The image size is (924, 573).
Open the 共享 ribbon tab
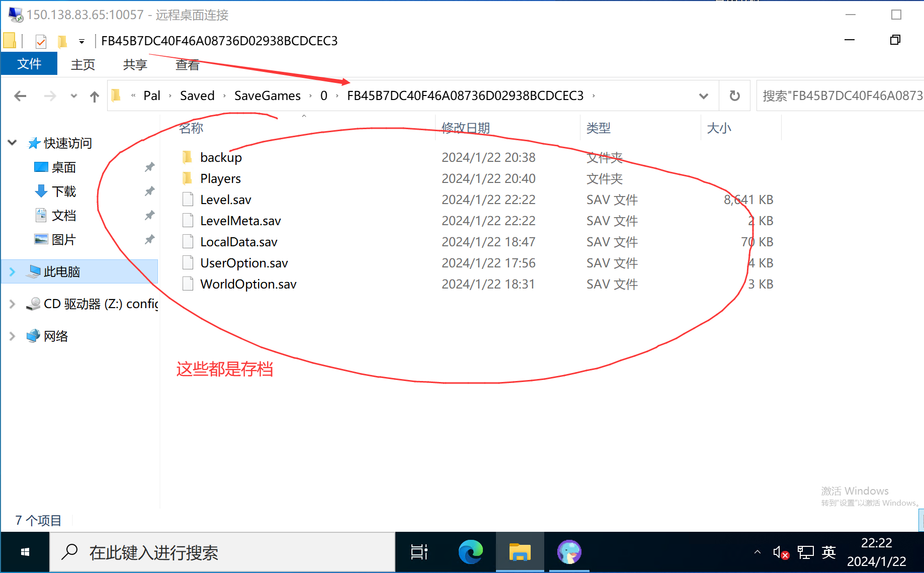click(135, 64)
